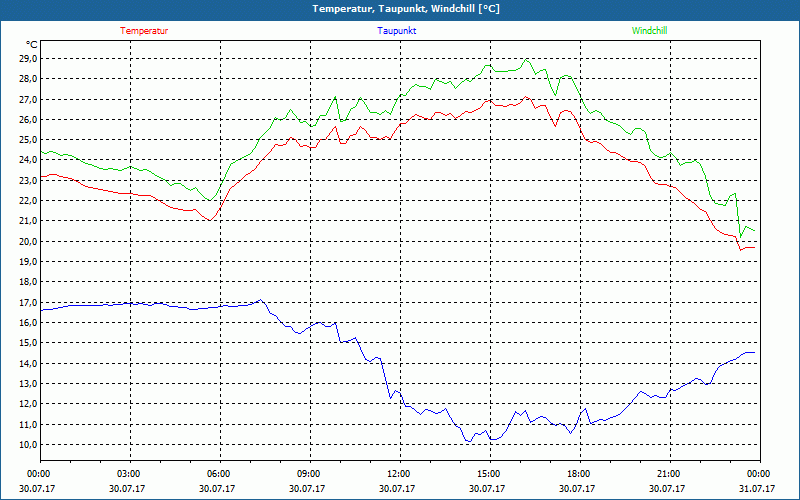Click the 31.07.17 date label
This screenshot has height=500, width=800.
point(757,488)
